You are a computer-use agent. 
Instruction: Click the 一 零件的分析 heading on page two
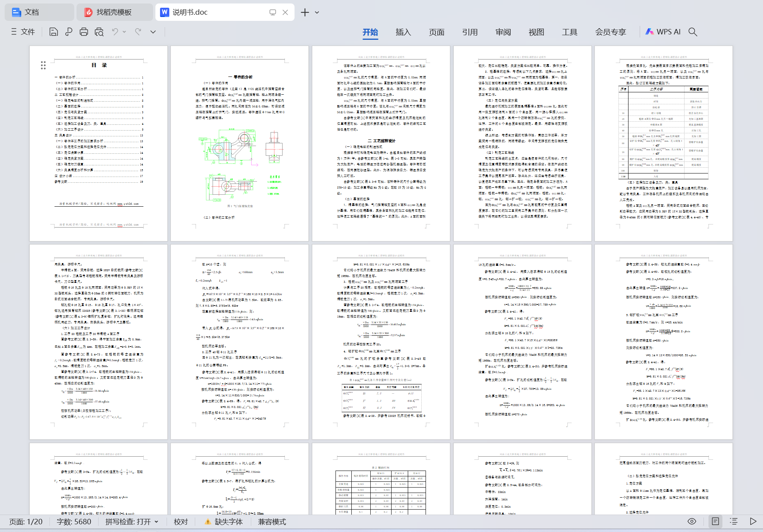click(240, 77)
